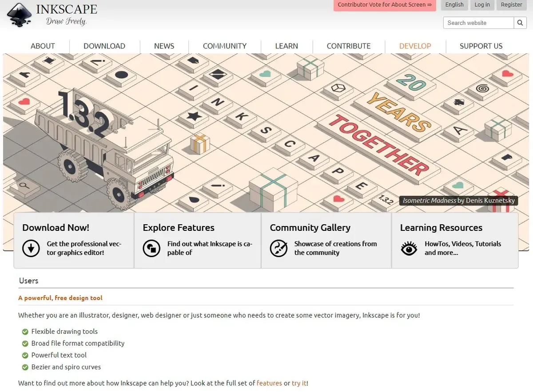This screenshot has width=533, height=392.
Task: Open the SUPPORT US menu
Action: pos(481,46)
